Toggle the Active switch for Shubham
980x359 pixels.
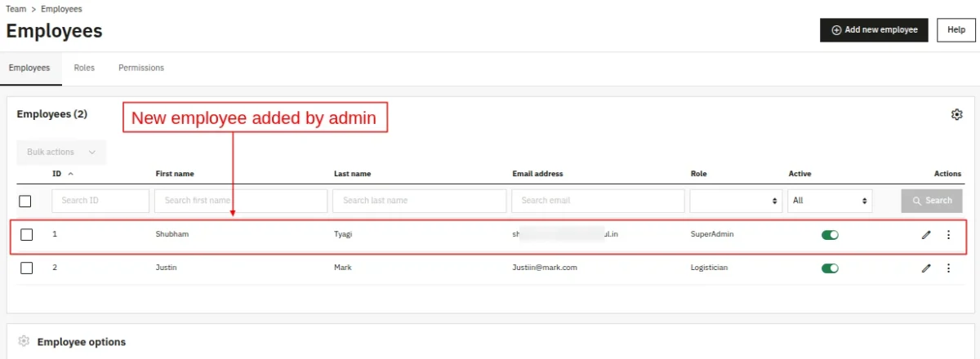coord(830,235)
